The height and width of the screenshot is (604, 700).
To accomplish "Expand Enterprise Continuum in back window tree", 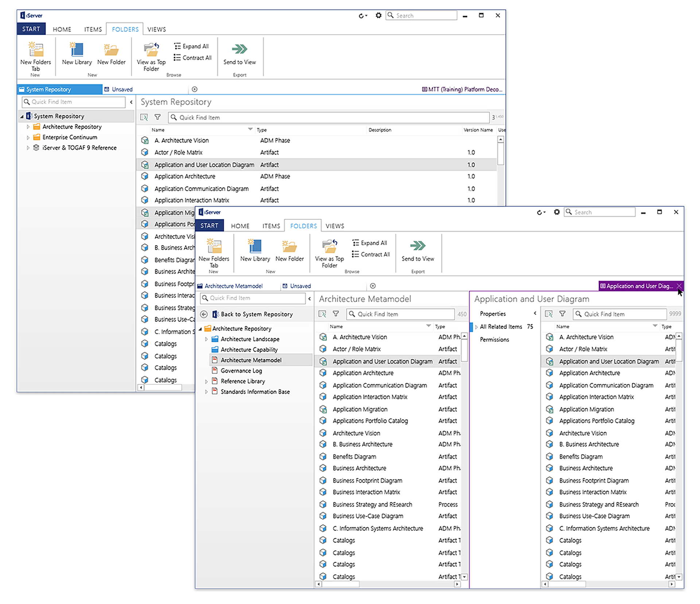I will (28, 138).
